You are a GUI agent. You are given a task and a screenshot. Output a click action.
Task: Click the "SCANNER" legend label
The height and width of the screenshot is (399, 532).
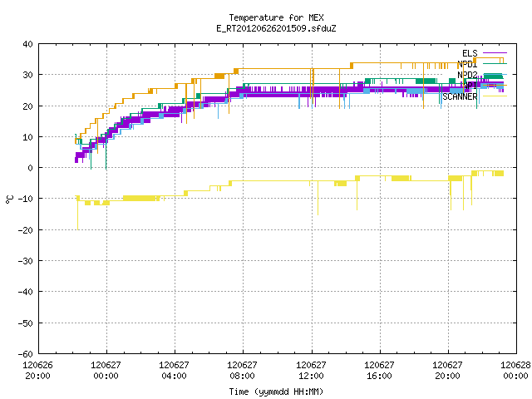tap(460, 96)
